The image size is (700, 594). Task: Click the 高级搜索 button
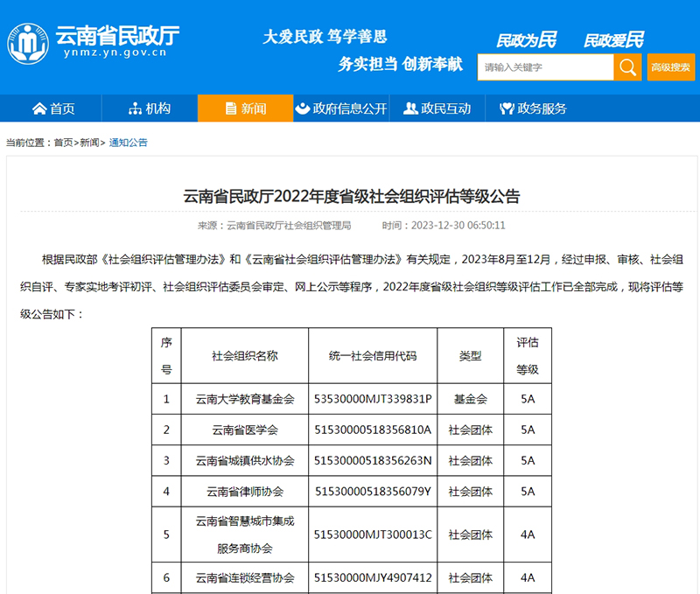point(671,67)
